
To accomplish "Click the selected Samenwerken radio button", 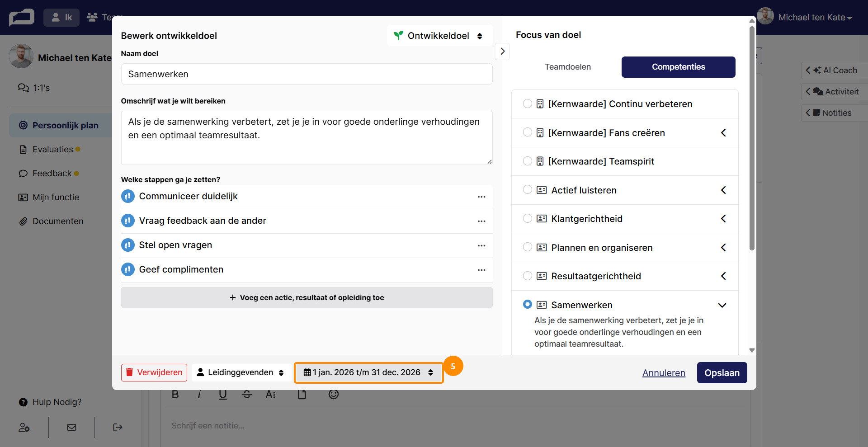I will pyautogui.click(x=527, y=304).
